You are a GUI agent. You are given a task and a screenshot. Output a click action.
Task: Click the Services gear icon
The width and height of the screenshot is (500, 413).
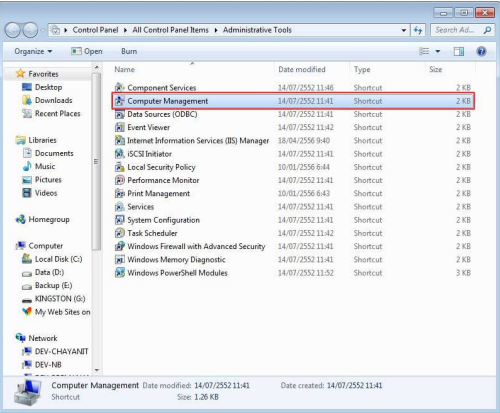pyautogui.click(x=120, y=207)
